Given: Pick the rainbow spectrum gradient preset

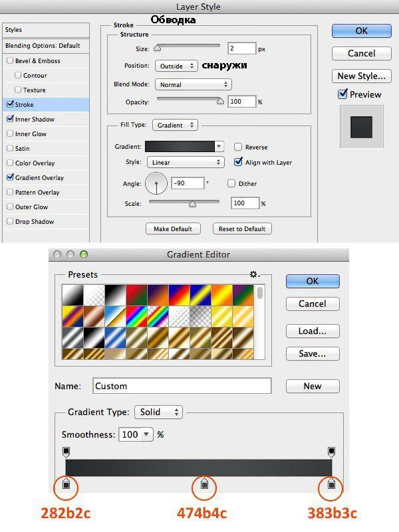Looking at the screenshot, I should tap(136, 316).
